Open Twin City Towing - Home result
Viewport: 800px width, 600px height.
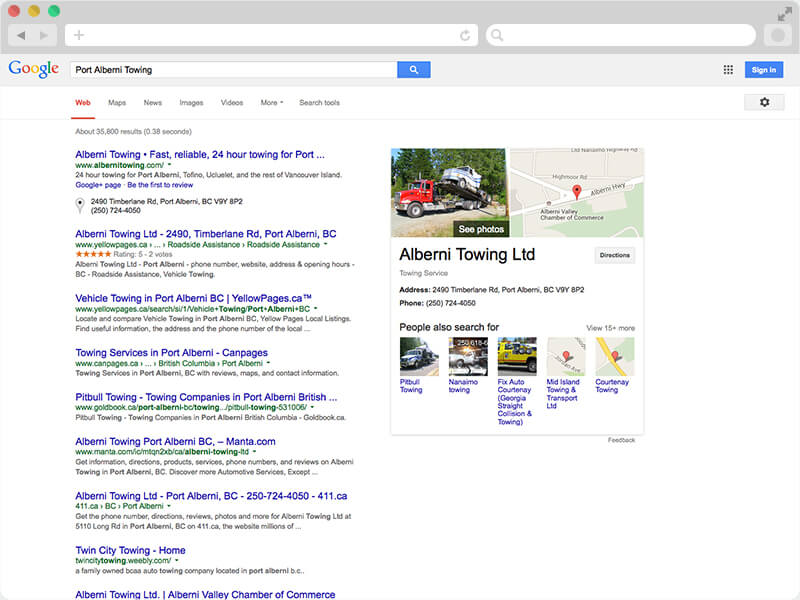(x=130, y=550)
